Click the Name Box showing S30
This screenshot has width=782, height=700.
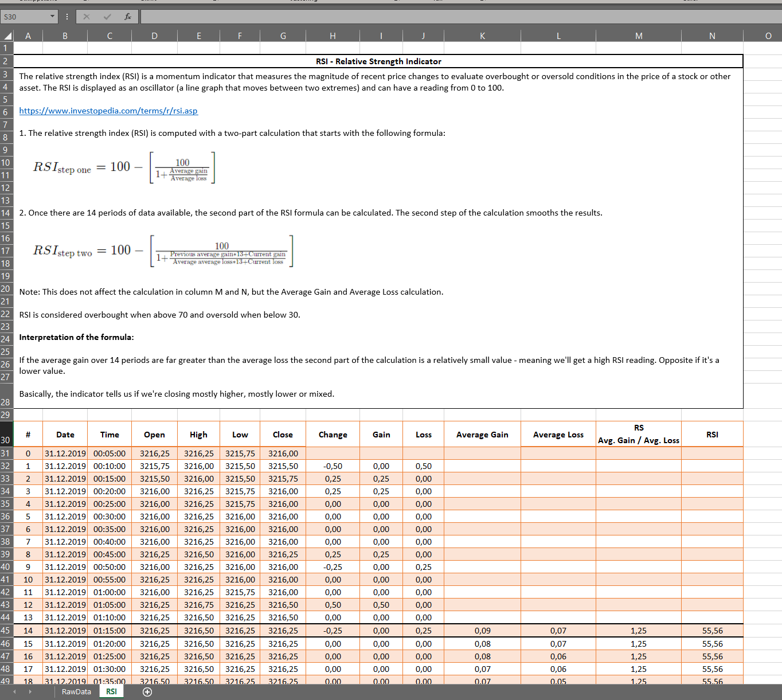(25, 17)
